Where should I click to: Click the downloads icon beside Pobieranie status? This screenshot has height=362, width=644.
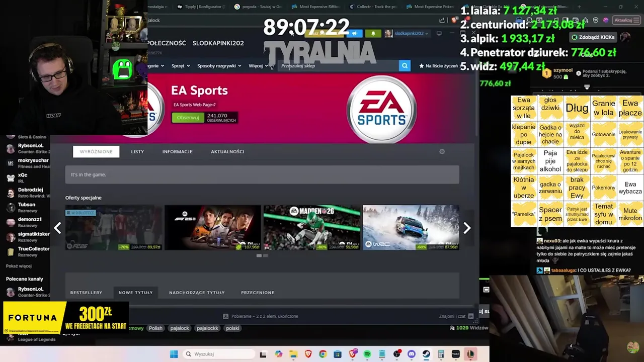pyautogui.click(x=225, y=316)
